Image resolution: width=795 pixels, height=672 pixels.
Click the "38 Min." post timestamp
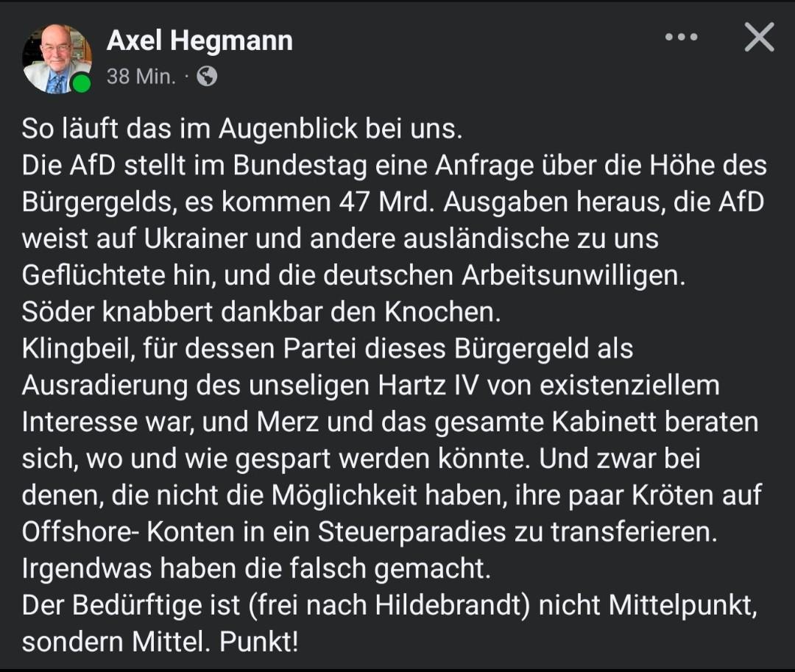(141, 76)
